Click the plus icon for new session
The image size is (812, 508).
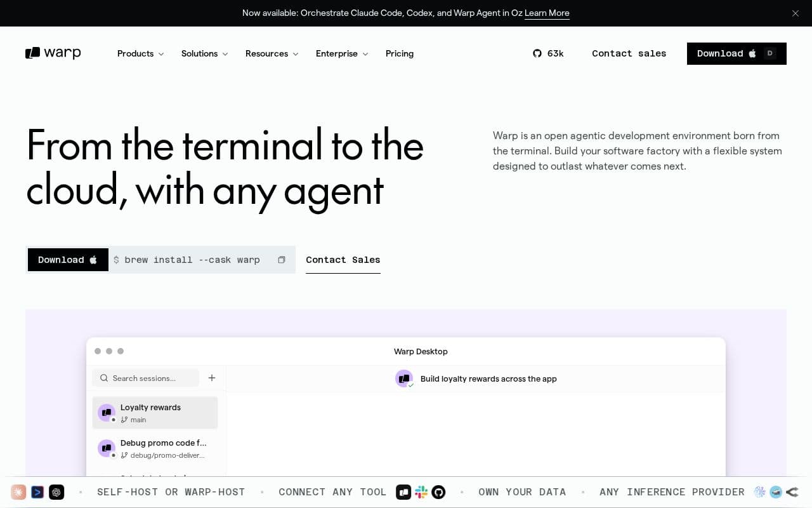212,378
